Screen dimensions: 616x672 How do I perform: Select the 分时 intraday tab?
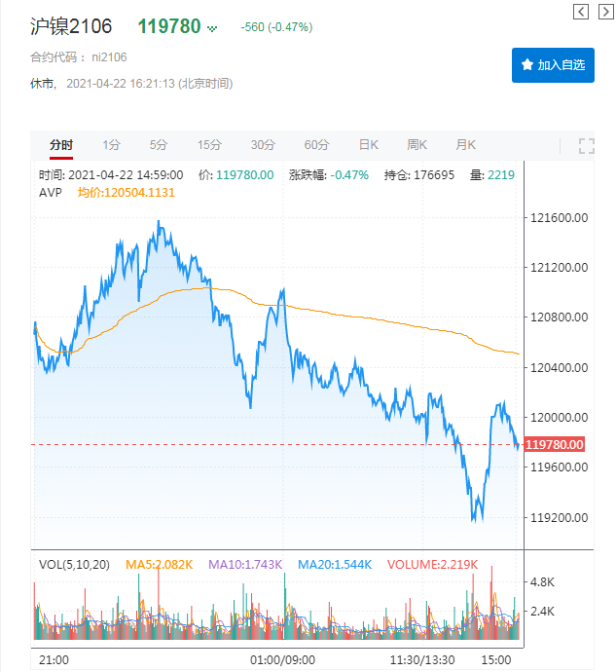61,145
